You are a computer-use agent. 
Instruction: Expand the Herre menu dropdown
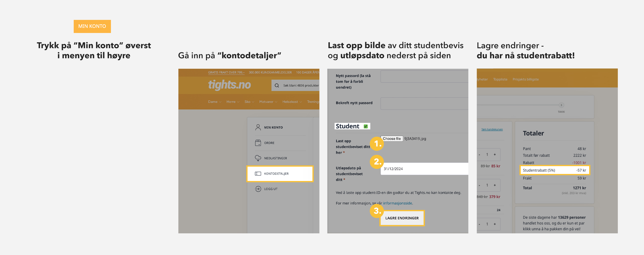233,102
